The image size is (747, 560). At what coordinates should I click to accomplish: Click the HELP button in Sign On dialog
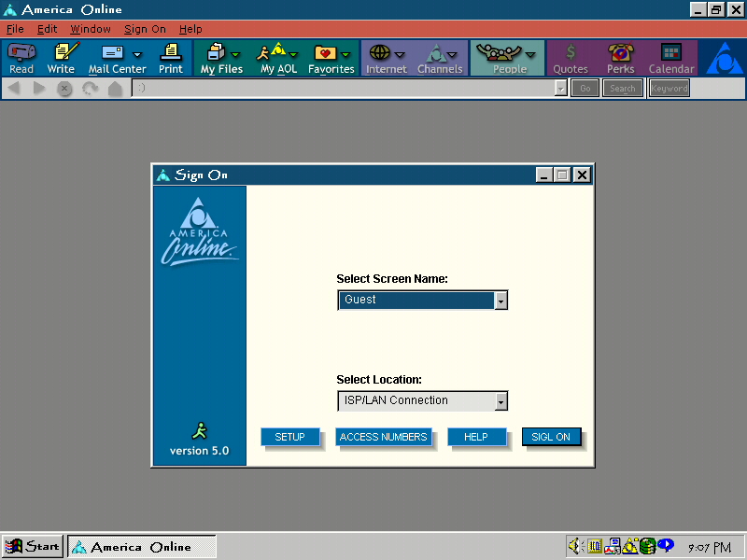476,437
